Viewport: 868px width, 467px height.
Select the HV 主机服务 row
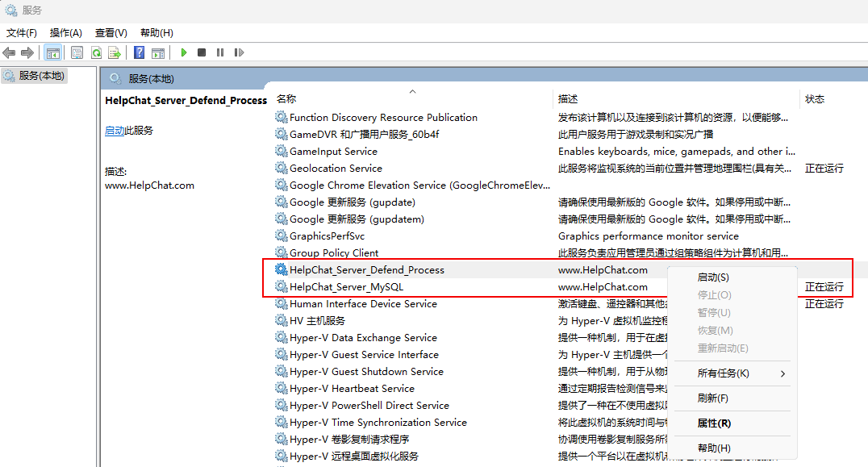317,321
